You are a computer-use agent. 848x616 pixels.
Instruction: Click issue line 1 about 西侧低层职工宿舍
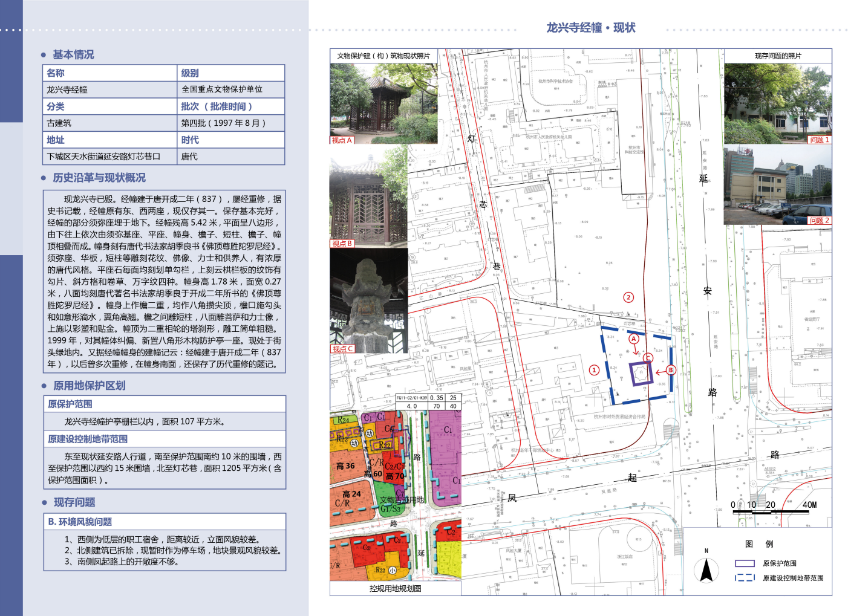pyautogui.click(x=162, y=539)
